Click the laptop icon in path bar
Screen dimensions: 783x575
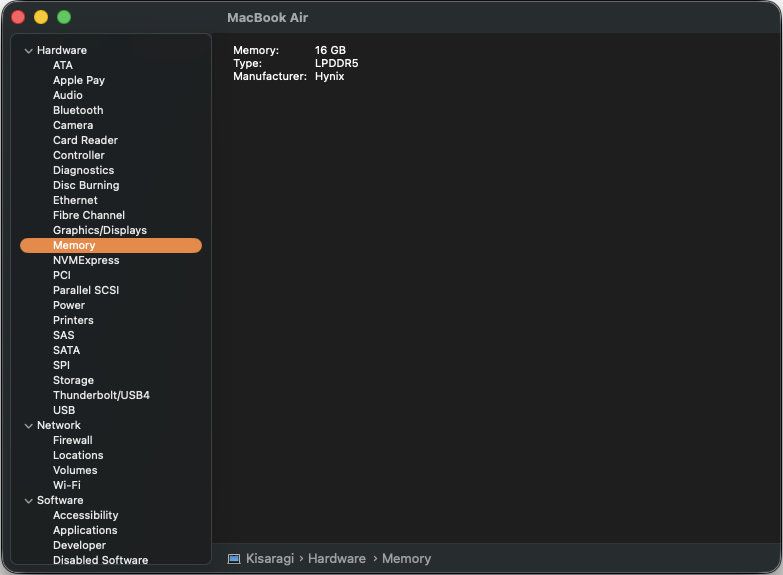(x=234, y=558)
